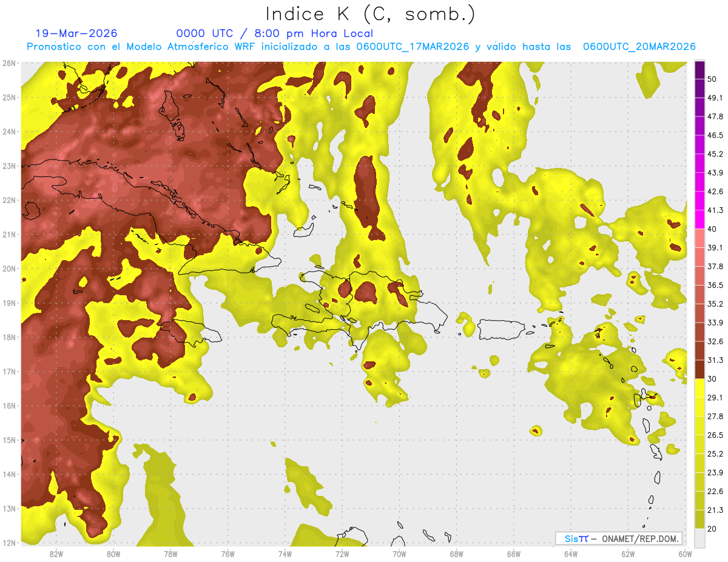Click the 70W longitude label
This screenshot has height=562, width=728.
coord(399,554)
